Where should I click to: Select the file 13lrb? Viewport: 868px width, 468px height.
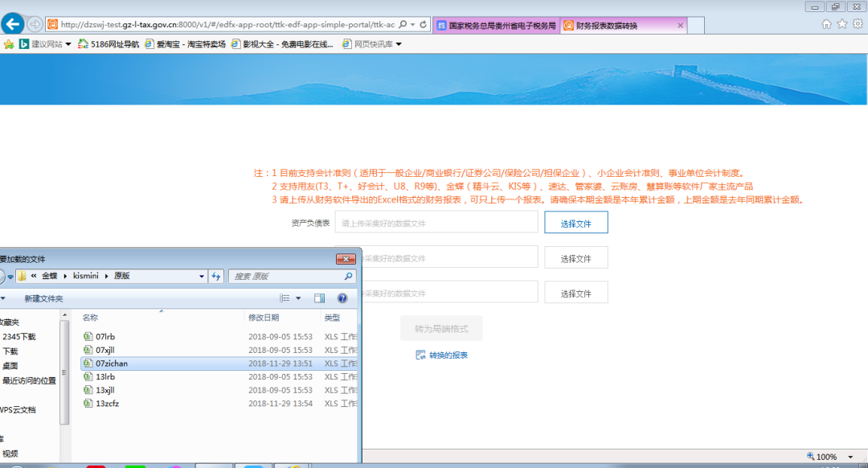click(105, 376)
